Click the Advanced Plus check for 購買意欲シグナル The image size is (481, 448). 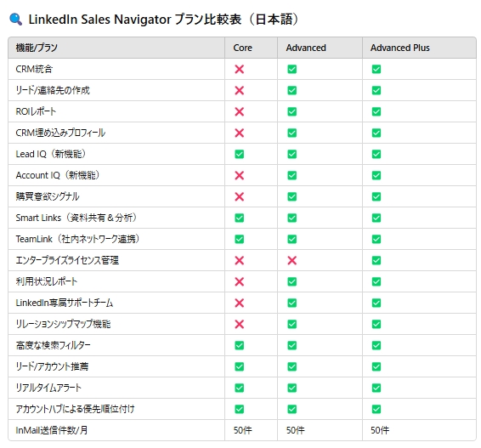[x=376, y=196]
